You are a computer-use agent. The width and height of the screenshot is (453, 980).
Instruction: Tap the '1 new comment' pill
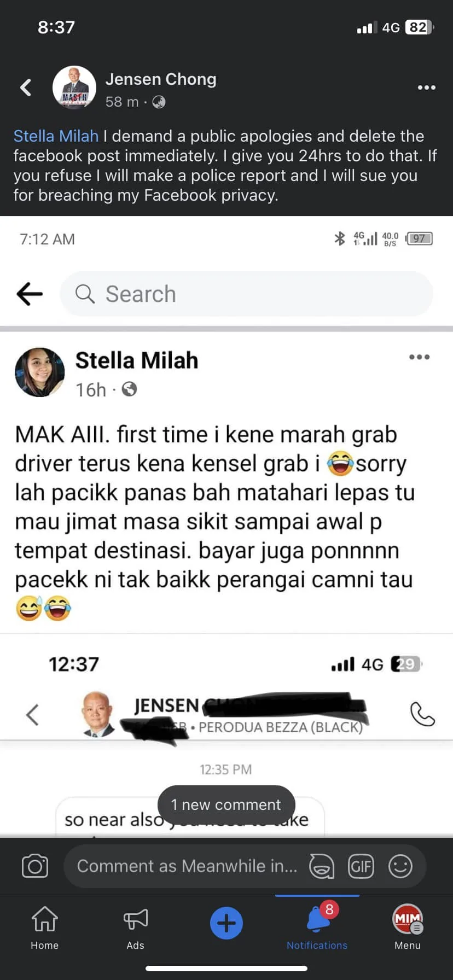coord(226,804)
